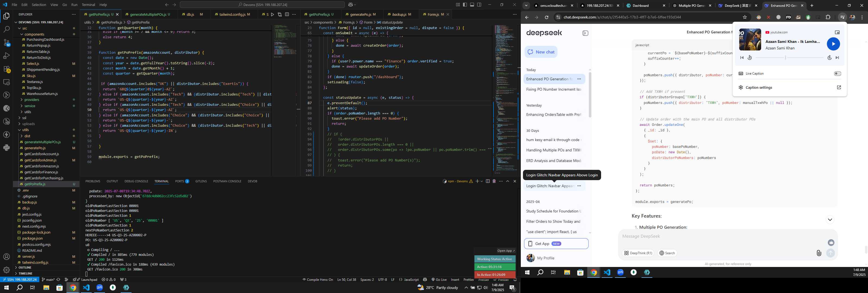The image size is (868, 293).
Task: Click Open App button in tracker widget
Action: point(506,251)
